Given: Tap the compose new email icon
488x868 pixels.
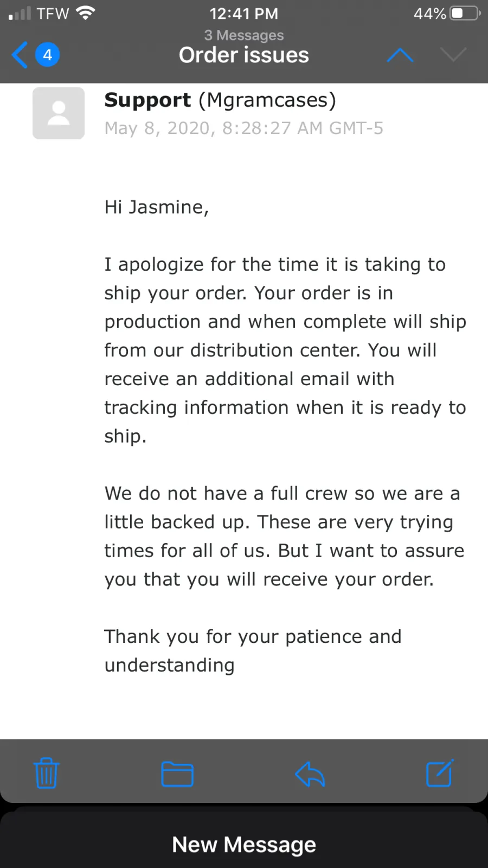Looking at the screenshot, I should (x=439, y=773).
